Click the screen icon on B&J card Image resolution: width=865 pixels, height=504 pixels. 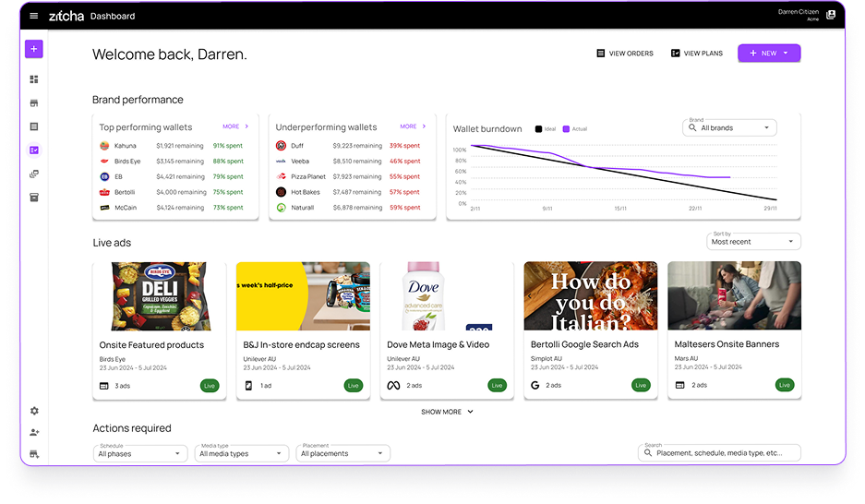click(x=248, y=386)
